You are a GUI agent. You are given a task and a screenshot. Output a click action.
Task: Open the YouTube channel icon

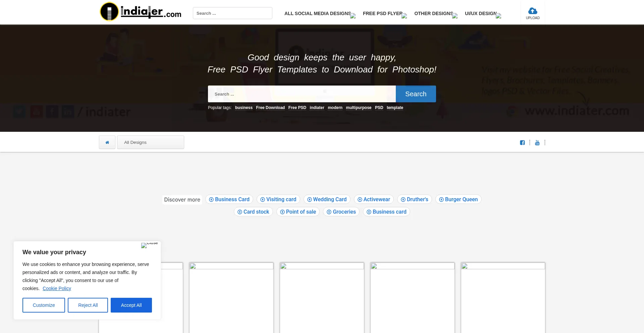[x=537, y=143]
